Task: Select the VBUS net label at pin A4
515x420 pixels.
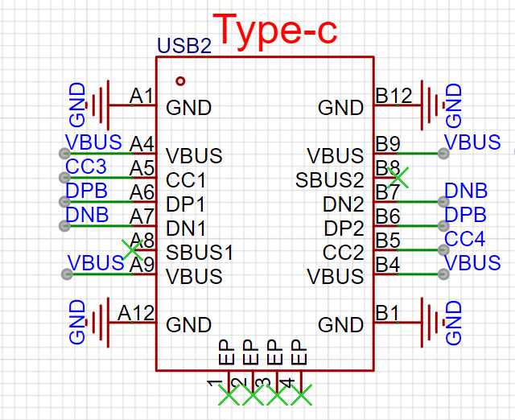Action: [93, 142]
